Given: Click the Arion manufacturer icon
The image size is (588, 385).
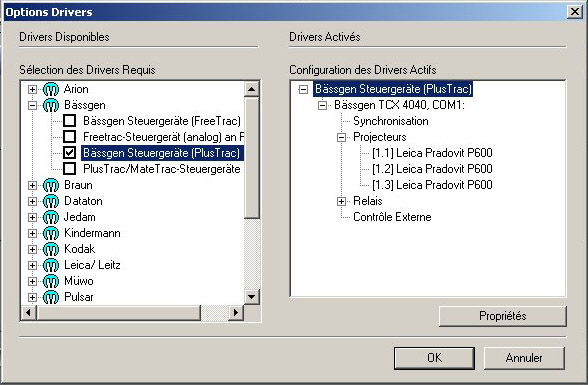Looking at the screenshot, I should pyautogui.click(x=51, y=89).
